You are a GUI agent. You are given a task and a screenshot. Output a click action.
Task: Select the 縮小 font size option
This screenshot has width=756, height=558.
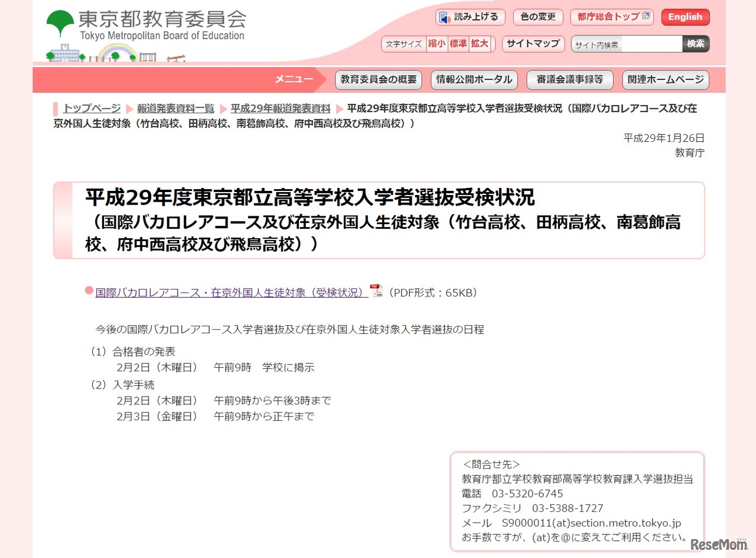(436, 44)
